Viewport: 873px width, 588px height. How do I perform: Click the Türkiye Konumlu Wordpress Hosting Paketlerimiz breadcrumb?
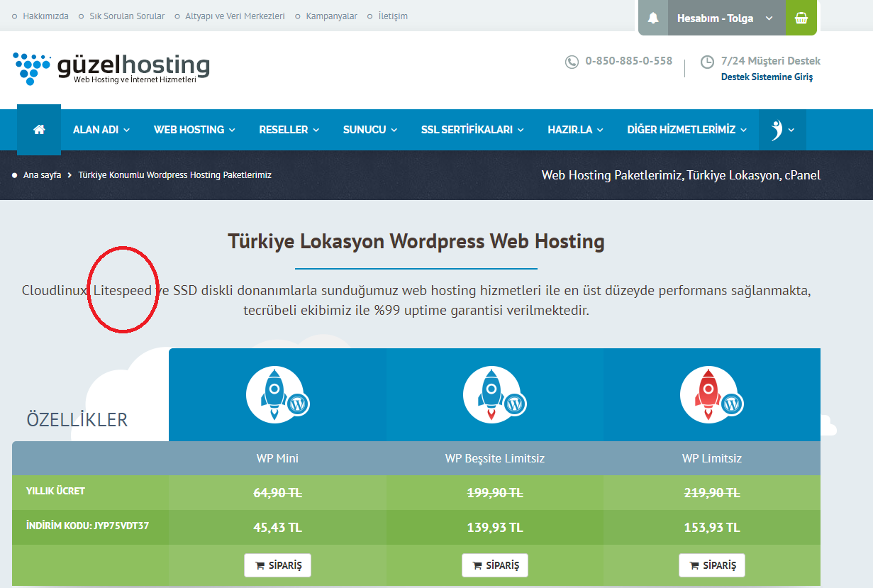[174, 174]
